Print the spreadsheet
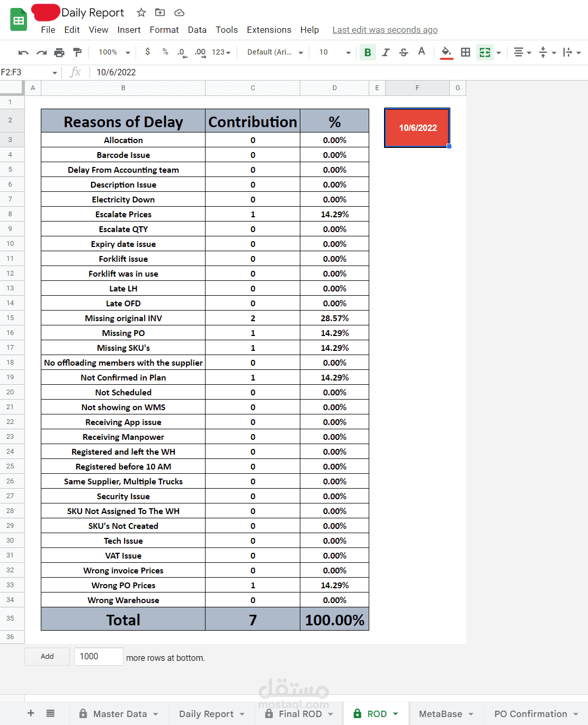This screenshot has height=725, width=588. coord(59,52)
